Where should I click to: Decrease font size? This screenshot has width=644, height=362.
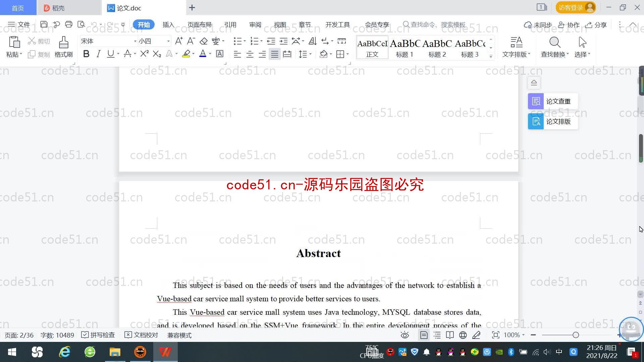pos(191,41)
